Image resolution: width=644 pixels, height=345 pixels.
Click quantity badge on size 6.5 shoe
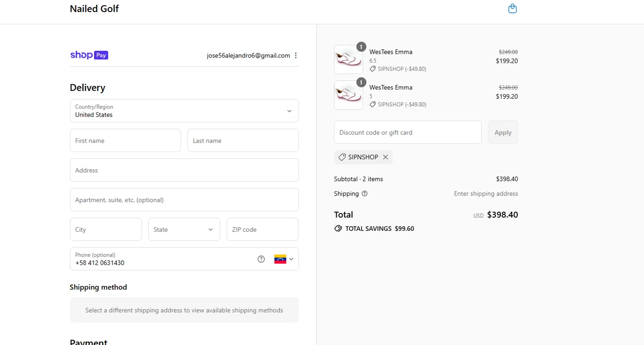coord(361,46)
